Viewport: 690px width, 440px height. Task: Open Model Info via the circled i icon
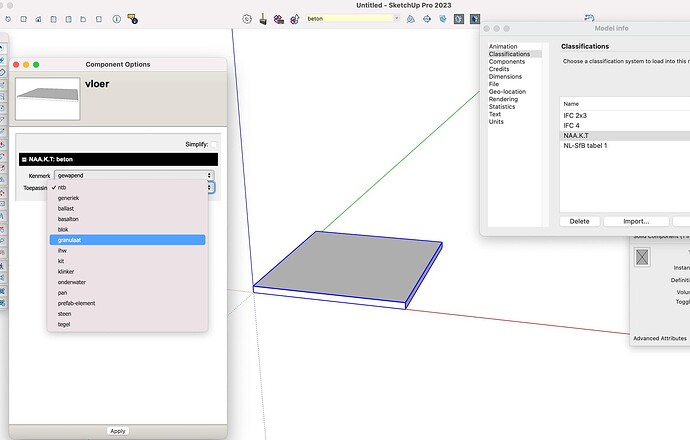[117, 19]
